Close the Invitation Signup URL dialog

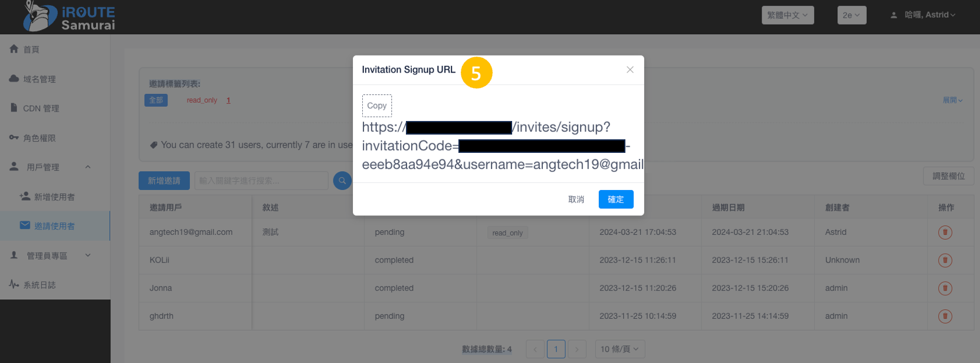[630, 70]
